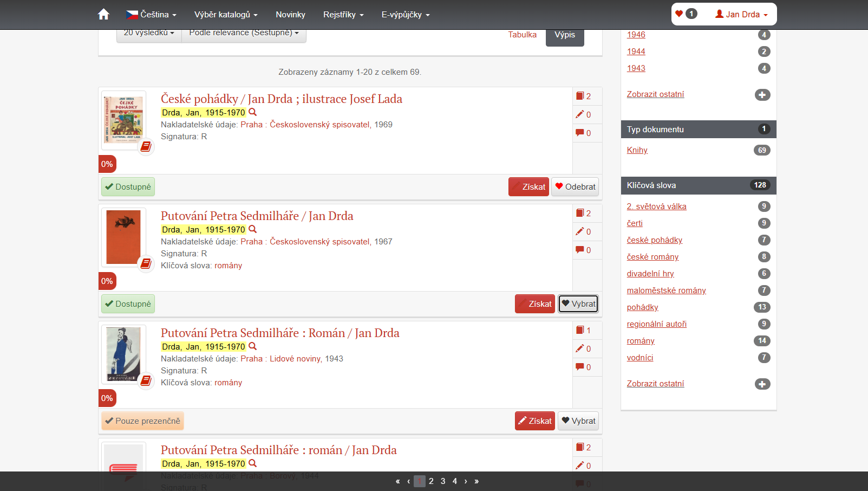Filter by keyword 2. světová válka
Viewport: 868px width, 491px height.
click(656, 206)
